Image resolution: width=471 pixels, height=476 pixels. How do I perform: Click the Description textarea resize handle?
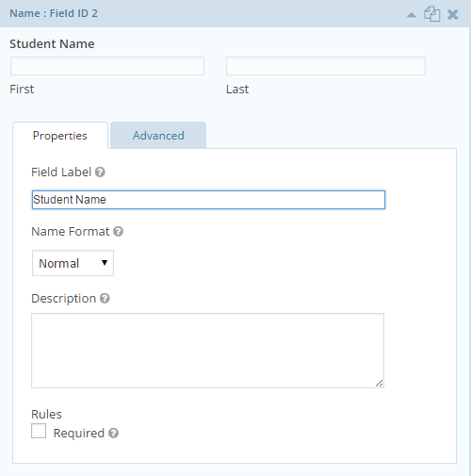point(380,384)
